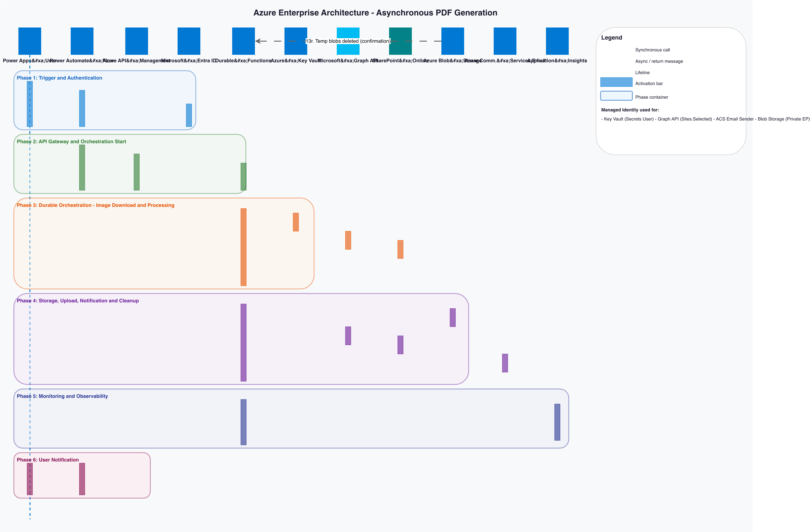Select the orange SharePoint activation bar
Image resolution: width=810 pixels, height=532 pixels.
pyautogui.click(x=400, y=249)
